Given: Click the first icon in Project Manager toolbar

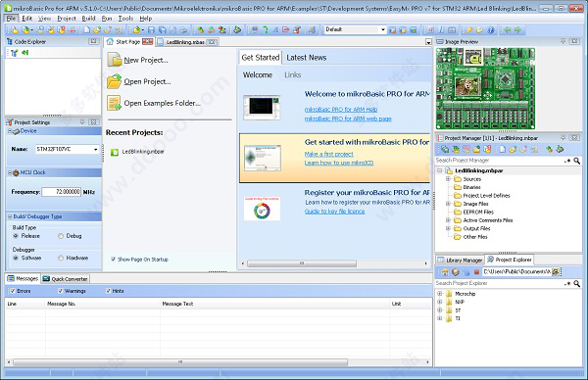Looking at the screenshot, I should pyautogui.click(x=445, y=149).
